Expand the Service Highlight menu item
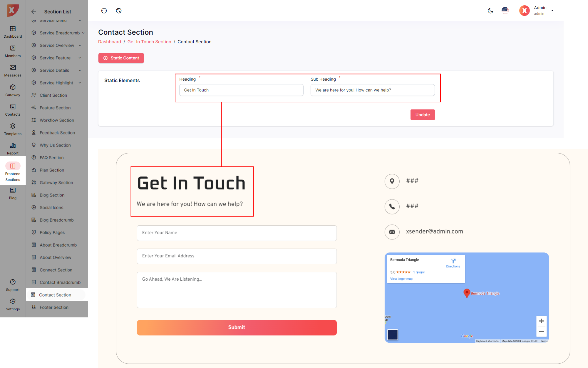The image size is (588, 368). point(56,83)
